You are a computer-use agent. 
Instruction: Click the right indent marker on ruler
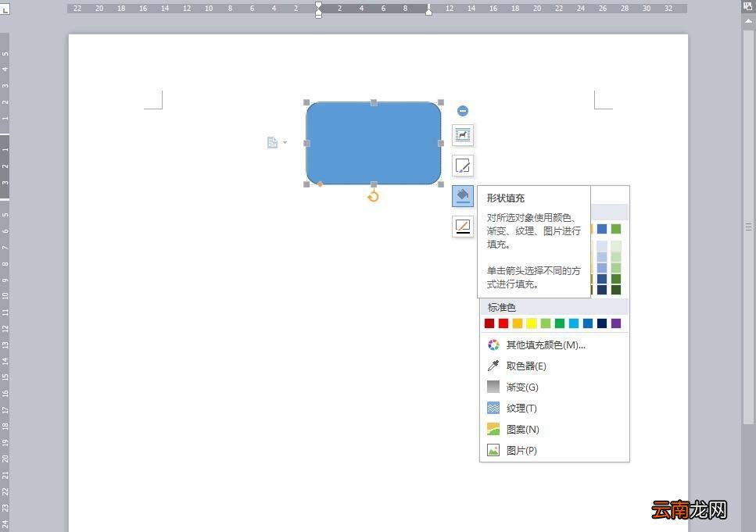[x=428, y=12]
